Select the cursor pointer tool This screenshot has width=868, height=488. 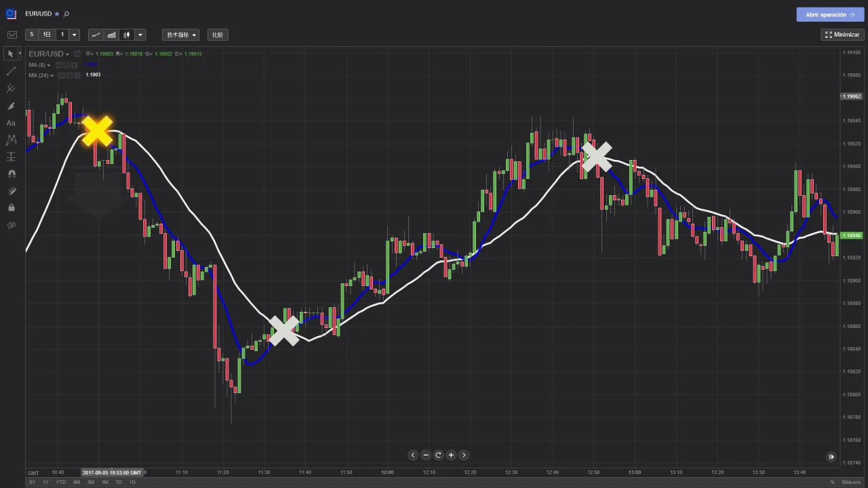[x=10, y=54]
